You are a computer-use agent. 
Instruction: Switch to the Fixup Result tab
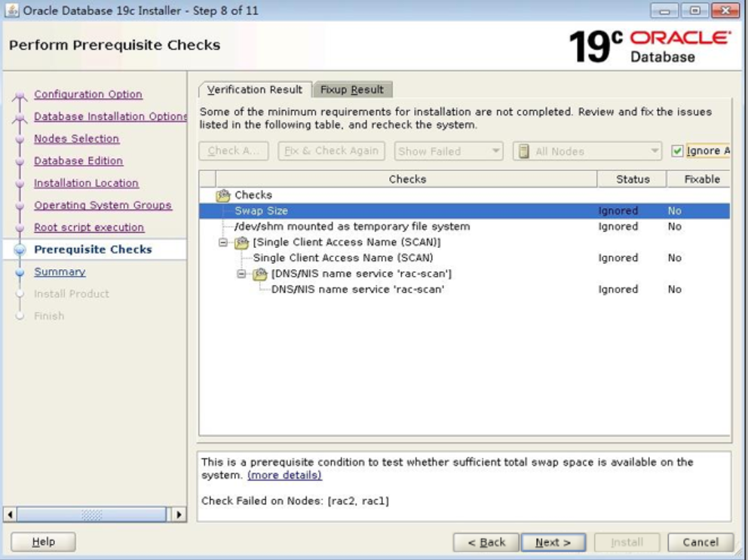[352, 90]
